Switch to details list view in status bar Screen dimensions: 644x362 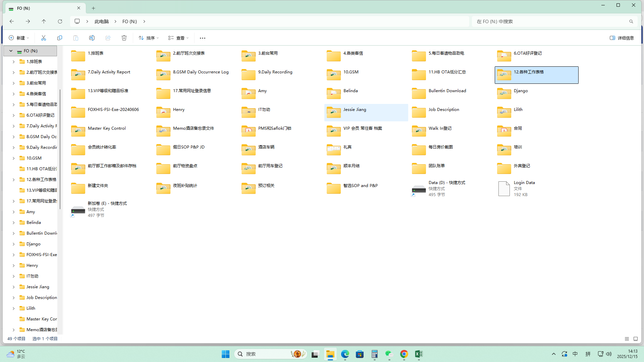point(627,339)
